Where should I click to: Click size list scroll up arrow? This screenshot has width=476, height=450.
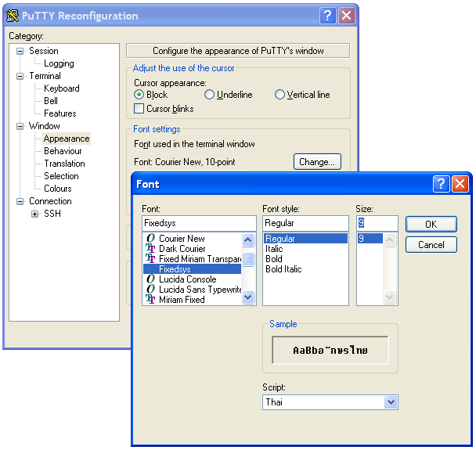coord(389,240)
